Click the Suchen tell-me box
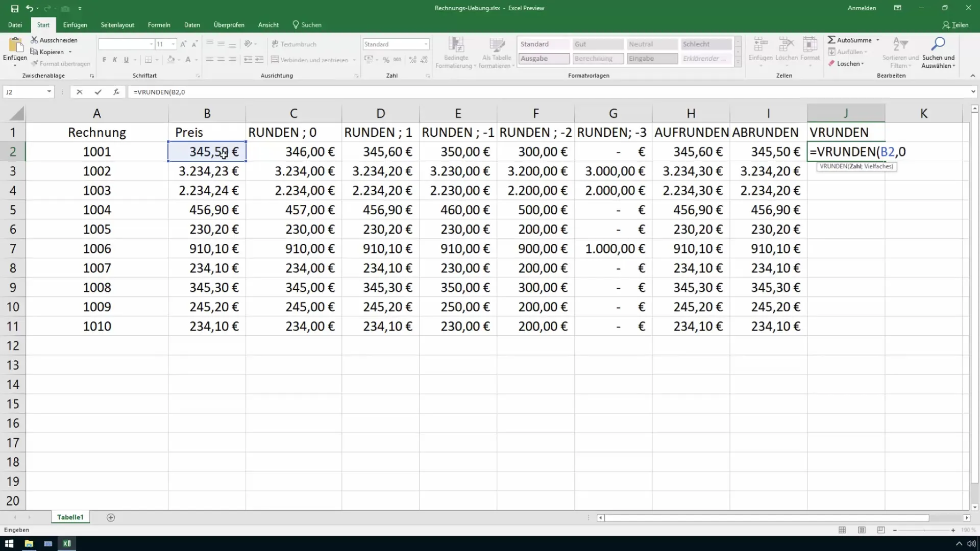 (307, 24)
